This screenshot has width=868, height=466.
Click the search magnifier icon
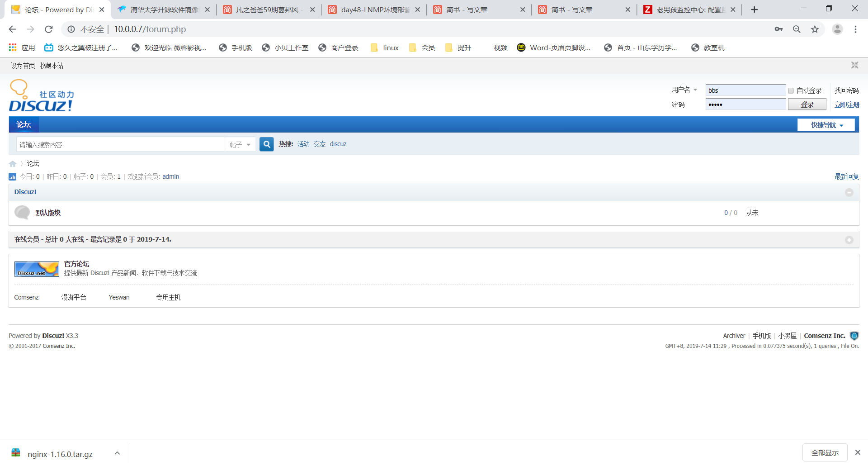click(266, 144)
